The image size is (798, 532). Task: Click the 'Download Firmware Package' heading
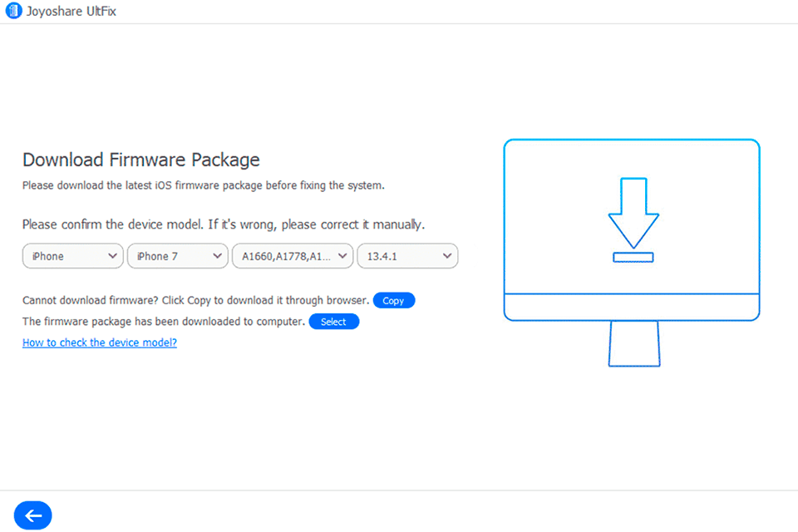point(141,160)
